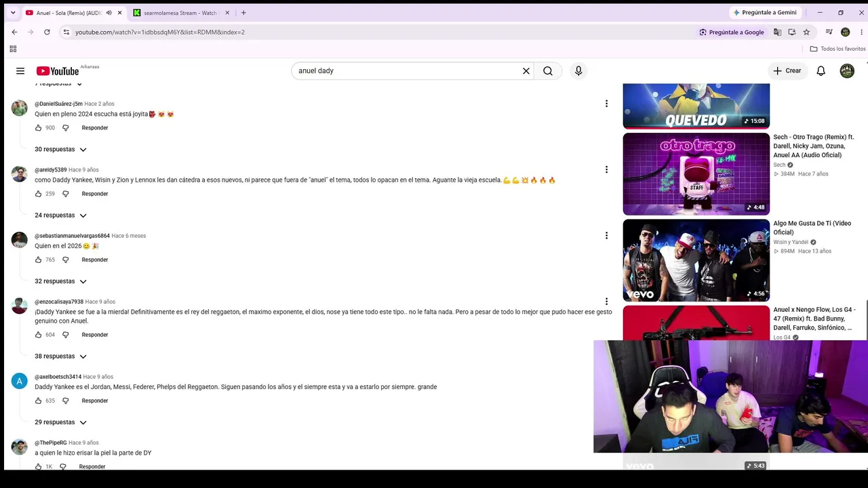Open options for sebastianmanuelvargas6864's comment
Image resolution: width=868 pixels, height=488 pixels.
606,235
